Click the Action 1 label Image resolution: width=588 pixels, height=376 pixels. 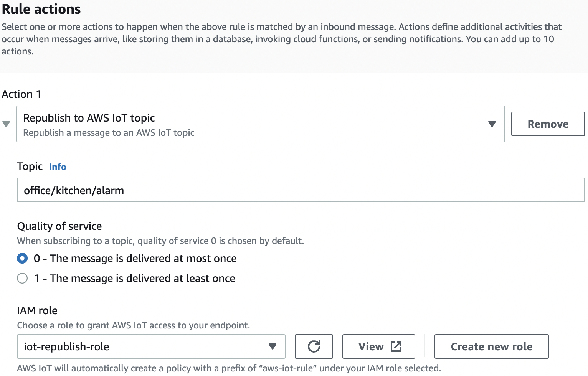click(21, 94)
